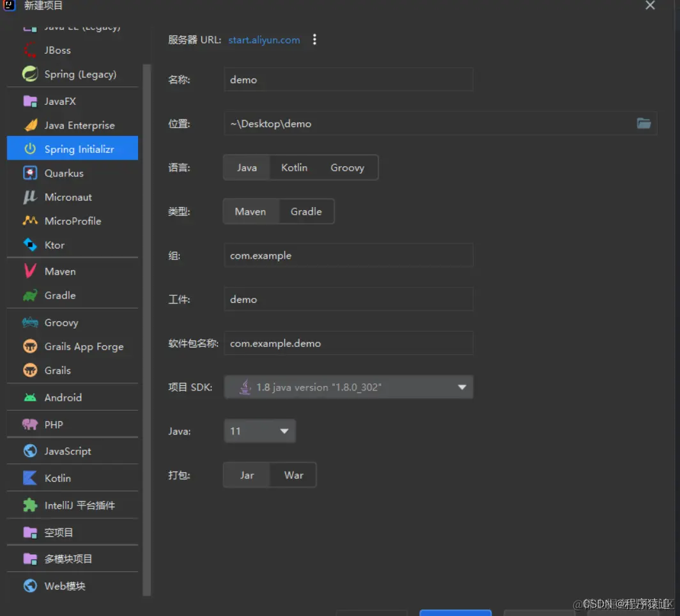Click the 工件 field containing demo

348,299
